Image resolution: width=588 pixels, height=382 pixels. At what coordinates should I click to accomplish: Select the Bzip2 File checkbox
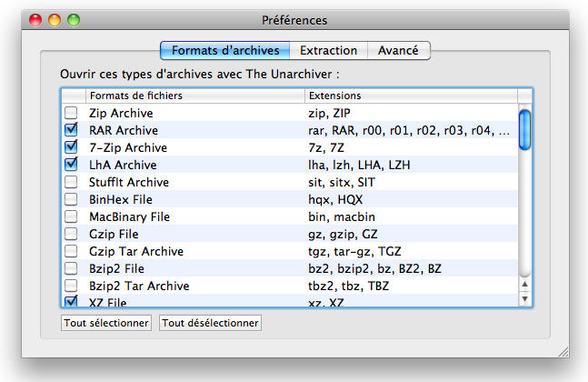point(71,268)
